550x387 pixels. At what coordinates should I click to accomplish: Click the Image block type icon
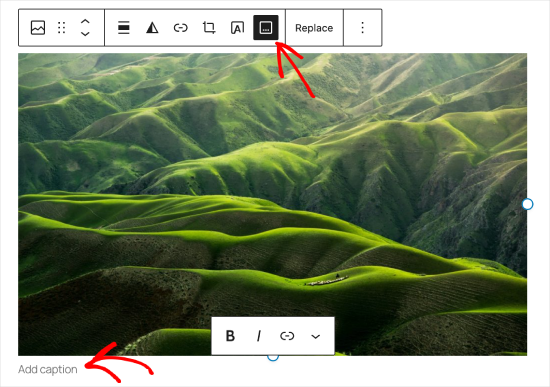click(38, 28)
